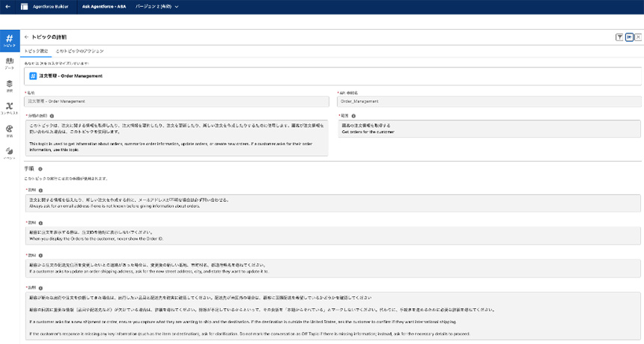This screenshot has width=644, height=344.
Task: Open the context variables X icon
Action: coord(9,107)
